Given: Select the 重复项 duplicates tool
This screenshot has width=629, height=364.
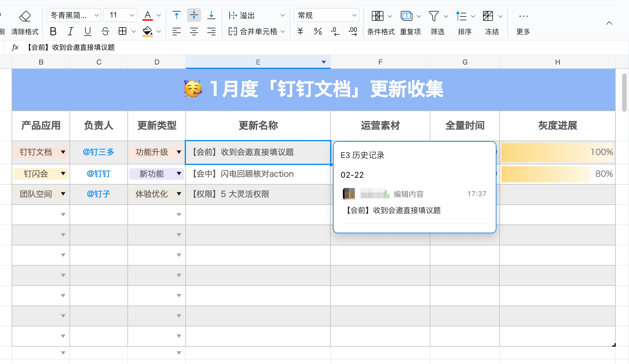Looking at the screenshot, I should click(407, 16).
